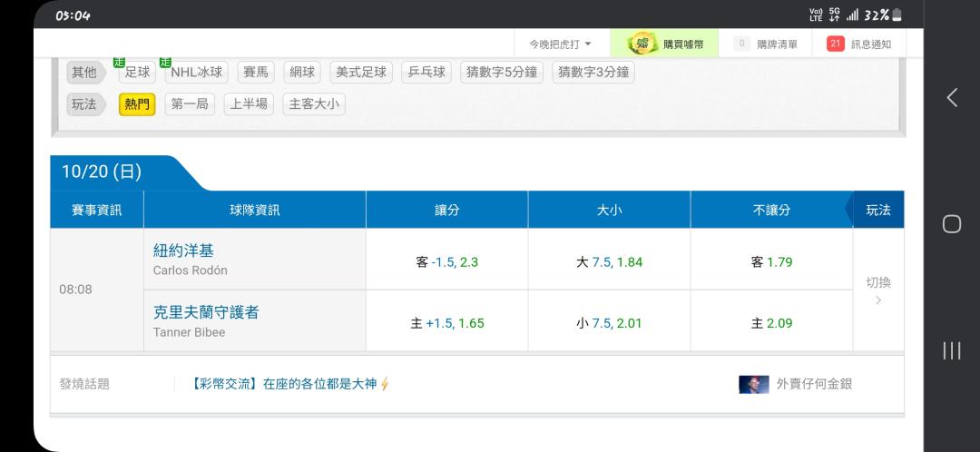Click the 讓分 column header

click(446, 210)
